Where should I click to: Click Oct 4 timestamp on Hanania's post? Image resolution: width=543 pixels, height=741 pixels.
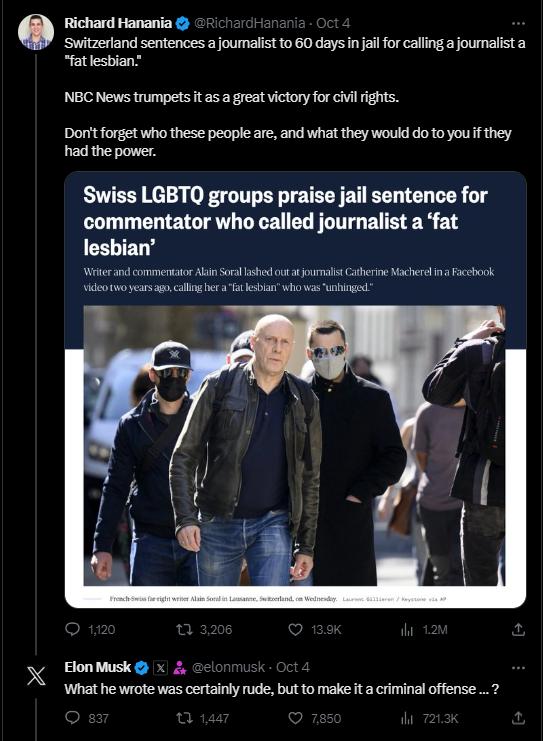click(x=333, y=23)
